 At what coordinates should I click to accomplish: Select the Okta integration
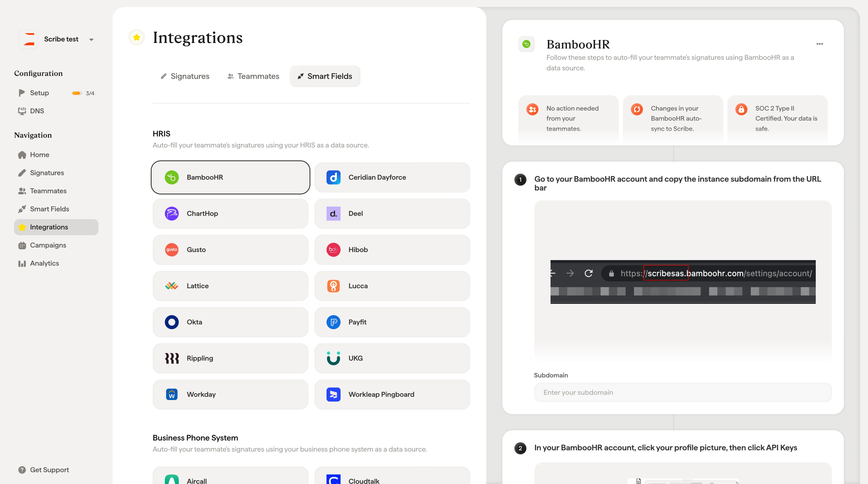[x=231, y=322]
